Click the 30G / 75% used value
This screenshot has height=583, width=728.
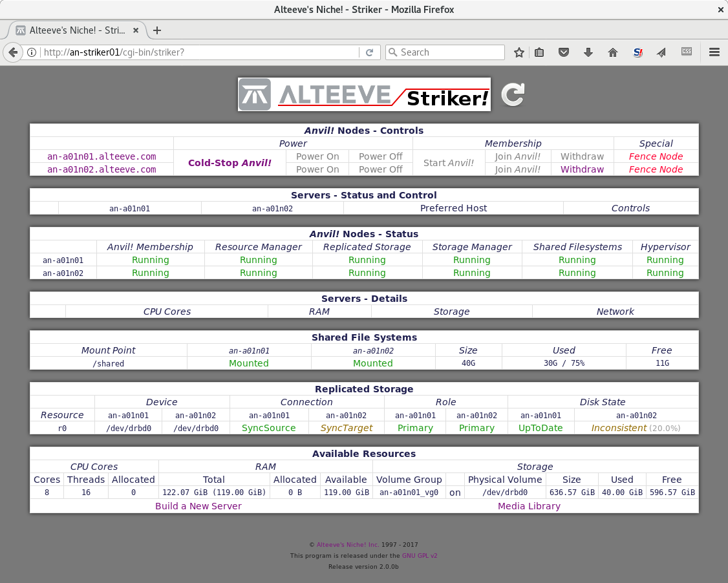[x=564, y=363]
